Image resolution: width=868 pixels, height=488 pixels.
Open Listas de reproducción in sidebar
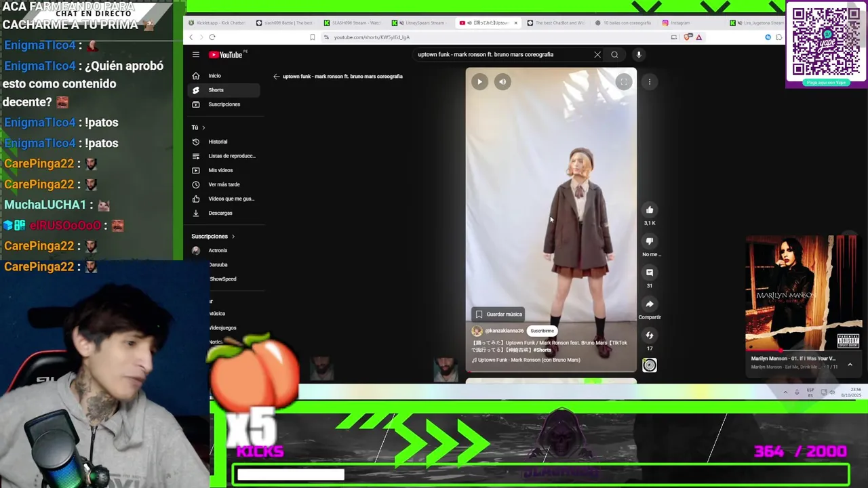(224, 156)
